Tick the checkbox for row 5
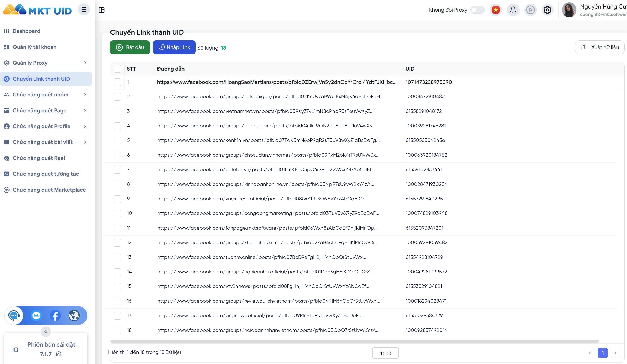 click(117, 140)
